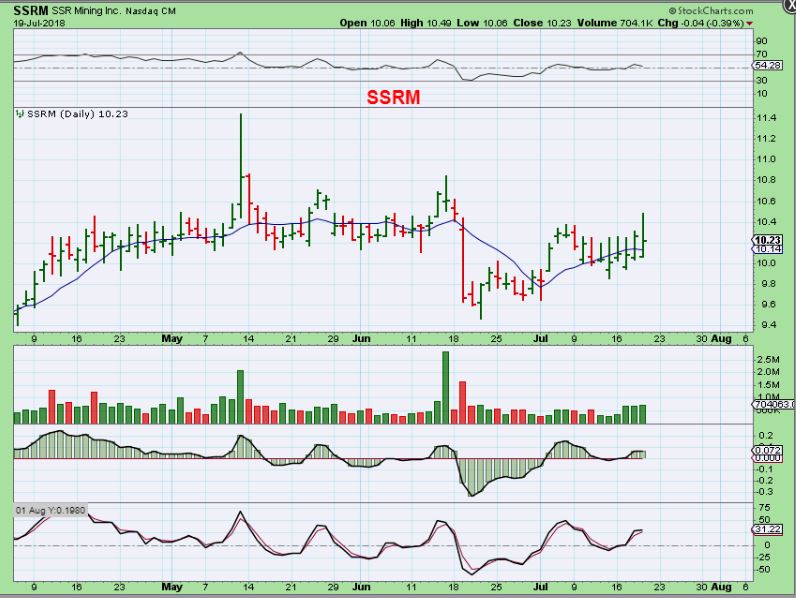Image resolution: width=796 pixels, height=598 pixels.
Task: Click 'Jul' on the price chart date axis
Action: [541, 339]
